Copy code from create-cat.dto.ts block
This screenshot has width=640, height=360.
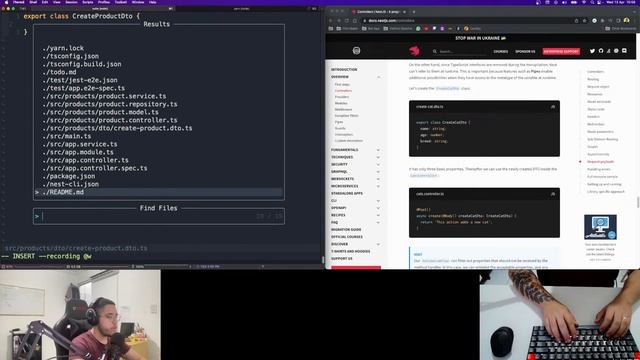tap(553, 107)
